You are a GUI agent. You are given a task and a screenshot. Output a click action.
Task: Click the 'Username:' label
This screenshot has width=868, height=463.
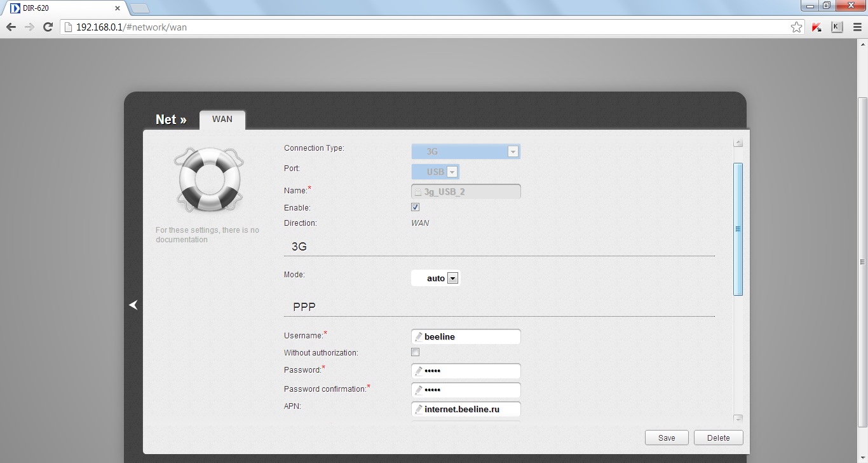click(x=304, y=335)
